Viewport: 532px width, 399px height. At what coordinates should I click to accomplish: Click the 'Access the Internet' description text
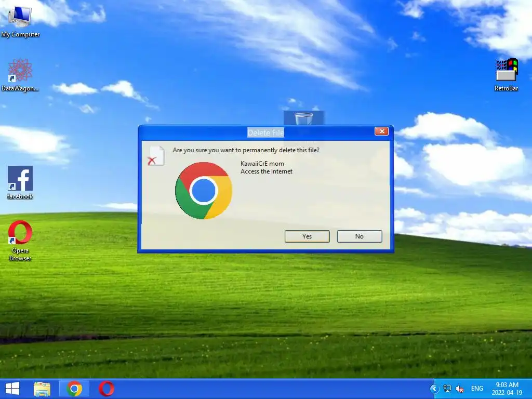[267, 171]
